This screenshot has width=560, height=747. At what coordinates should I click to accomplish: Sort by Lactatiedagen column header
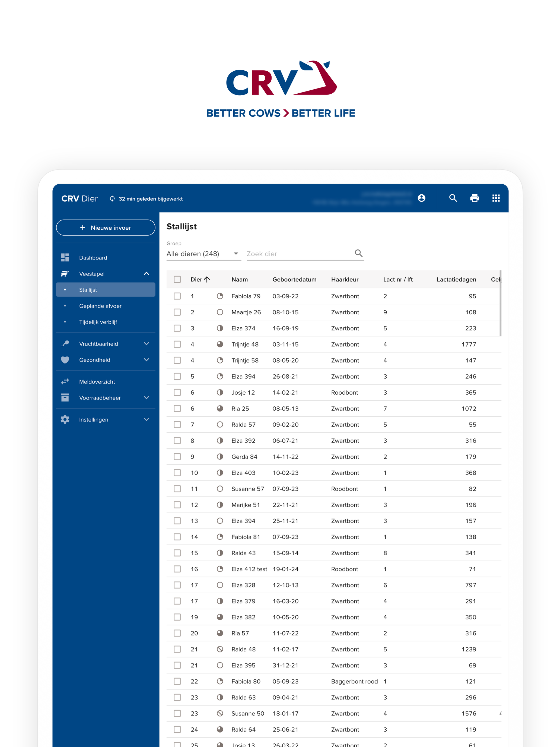[x=456, y=280]
